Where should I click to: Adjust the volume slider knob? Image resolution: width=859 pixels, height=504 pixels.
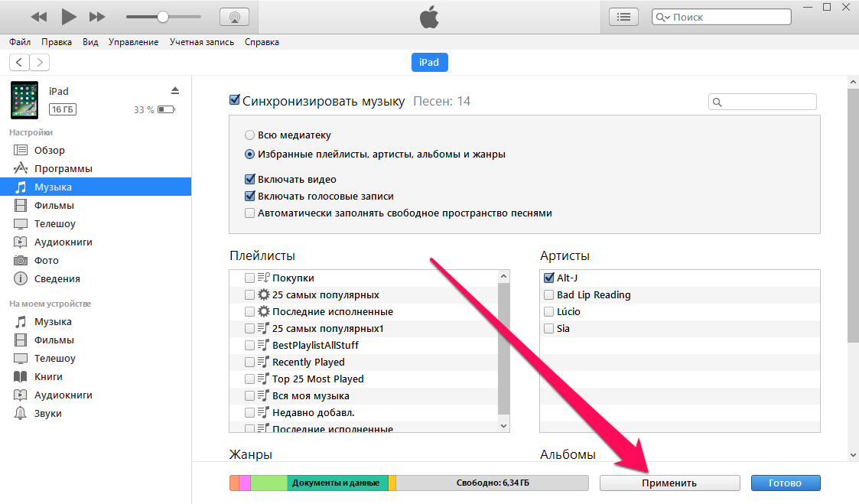tap(163, 17)
